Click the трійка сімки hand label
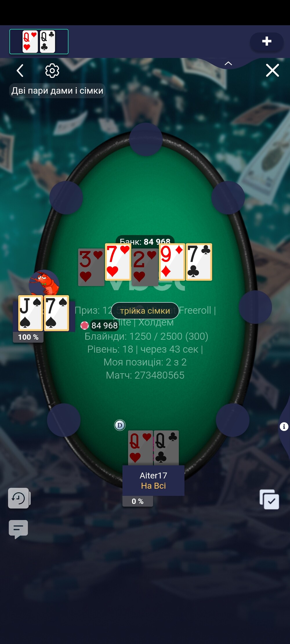290x644 pixels. click(x=145, y=311)
